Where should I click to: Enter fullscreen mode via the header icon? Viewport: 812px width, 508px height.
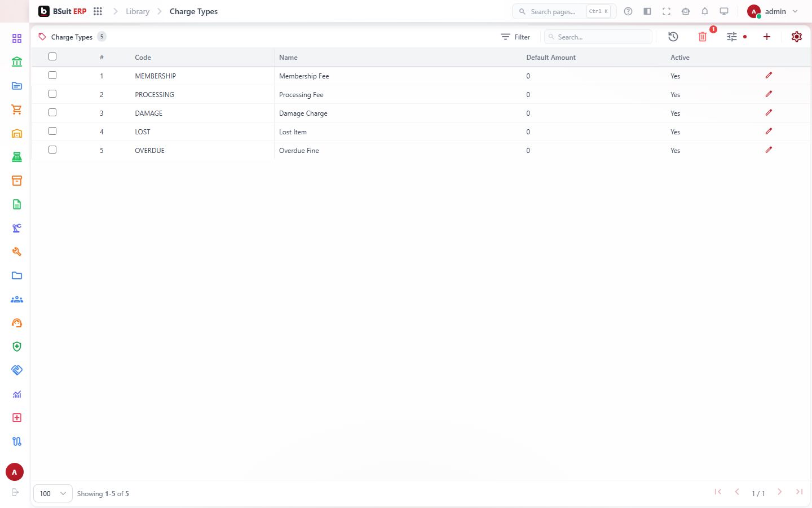[x=667, y=11]
